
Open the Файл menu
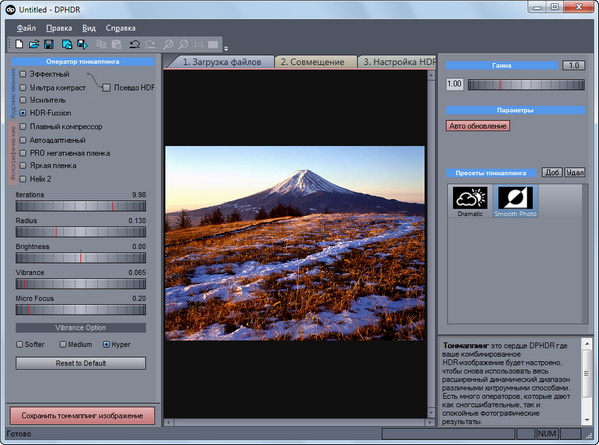[26, 28]
